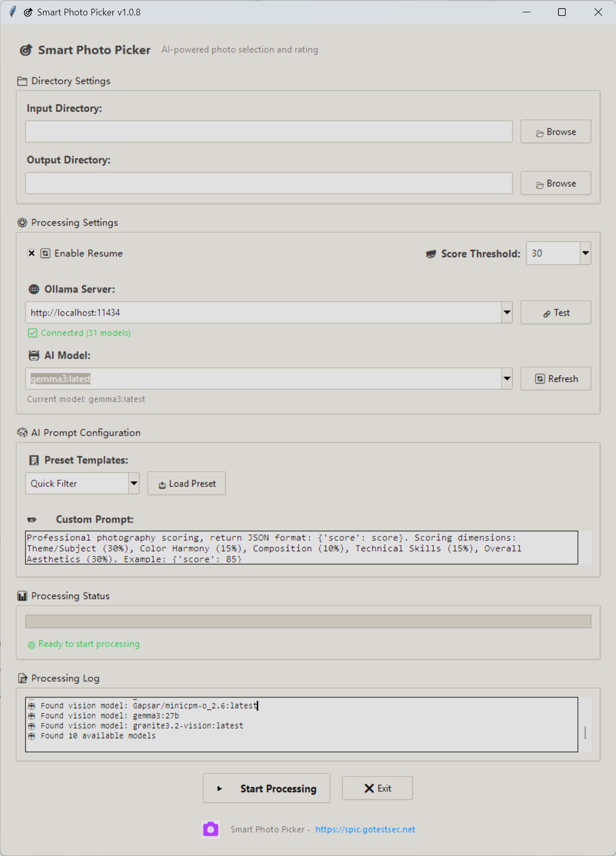
Task: Open the Score Threshold dropdown arrow
Action: point(585,254)
